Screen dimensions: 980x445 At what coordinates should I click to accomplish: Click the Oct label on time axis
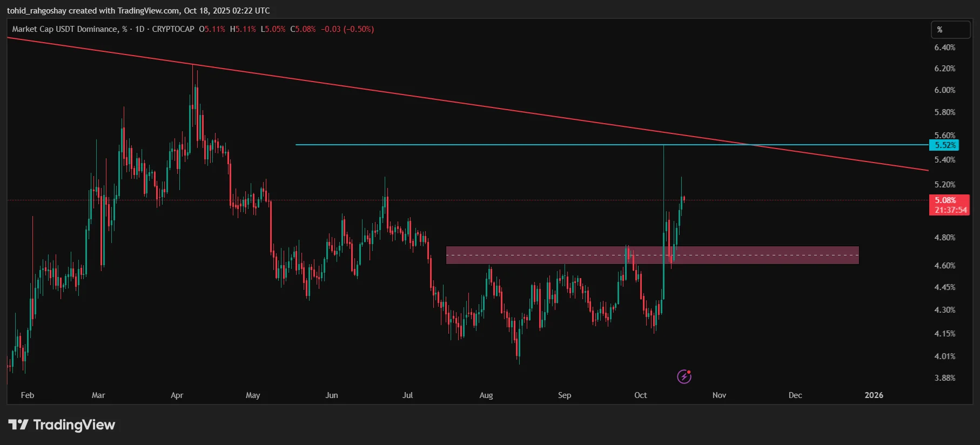point(640,395)
